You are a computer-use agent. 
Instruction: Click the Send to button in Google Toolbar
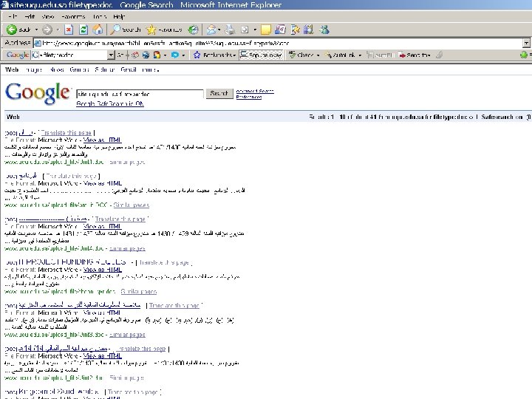(415, 55)
